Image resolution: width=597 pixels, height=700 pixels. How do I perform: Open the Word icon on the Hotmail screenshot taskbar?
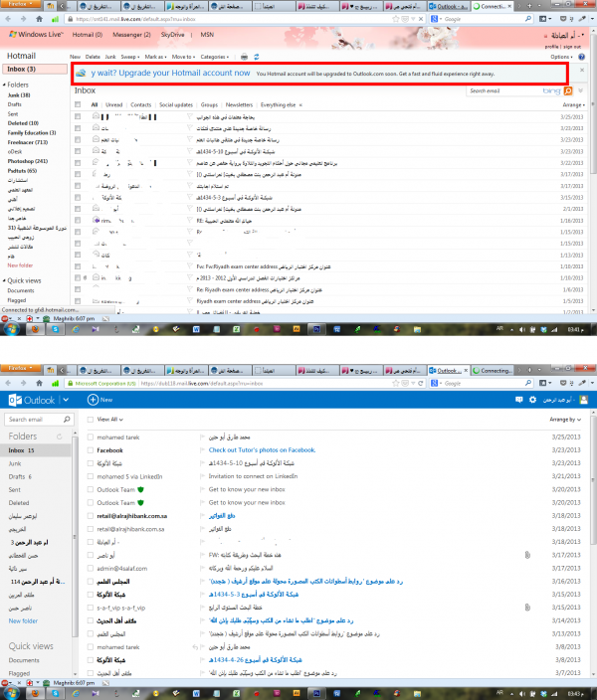tap(196, 329)
